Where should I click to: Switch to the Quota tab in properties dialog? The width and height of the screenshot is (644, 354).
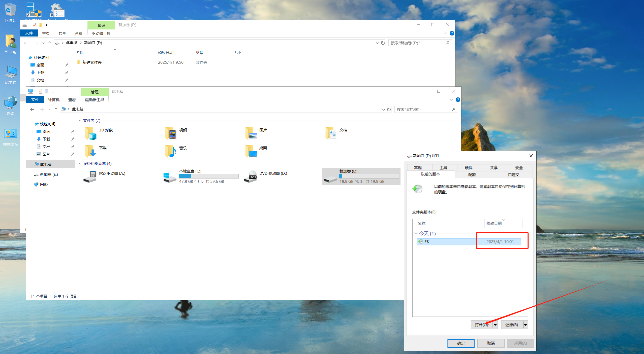(x=472, y=174)
